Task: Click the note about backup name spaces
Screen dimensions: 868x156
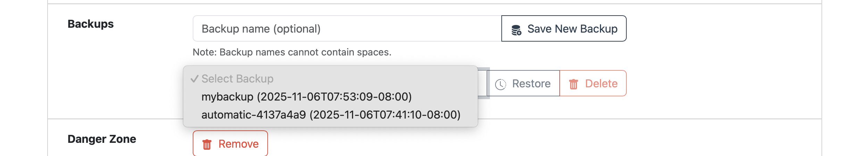Action: click(x=292, y=52)
